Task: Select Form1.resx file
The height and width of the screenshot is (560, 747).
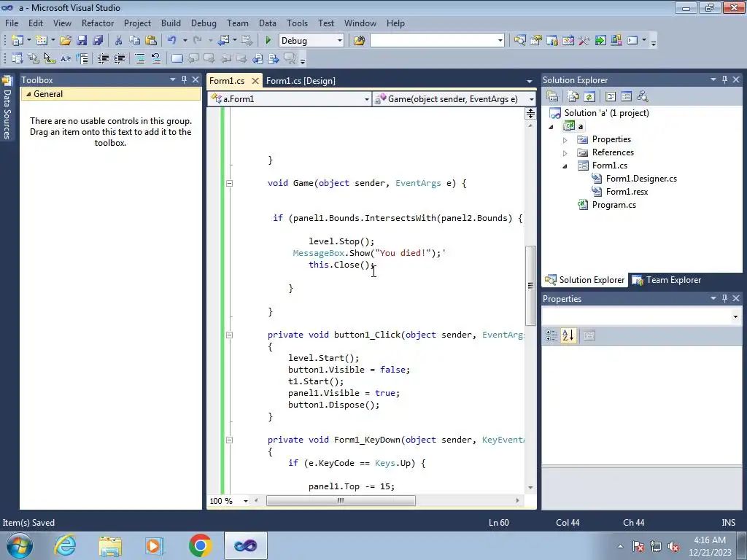Action: 627,192
